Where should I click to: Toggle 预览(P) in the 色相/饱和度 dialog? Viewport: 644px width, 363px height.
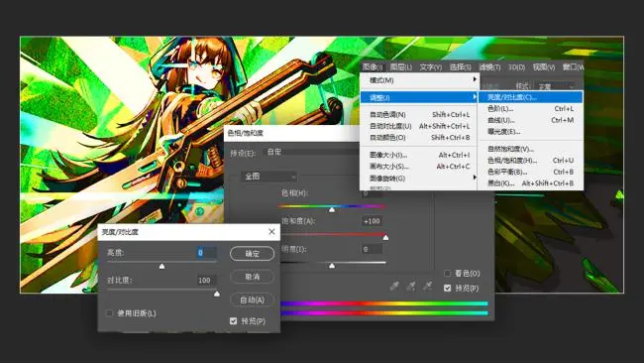447,289
